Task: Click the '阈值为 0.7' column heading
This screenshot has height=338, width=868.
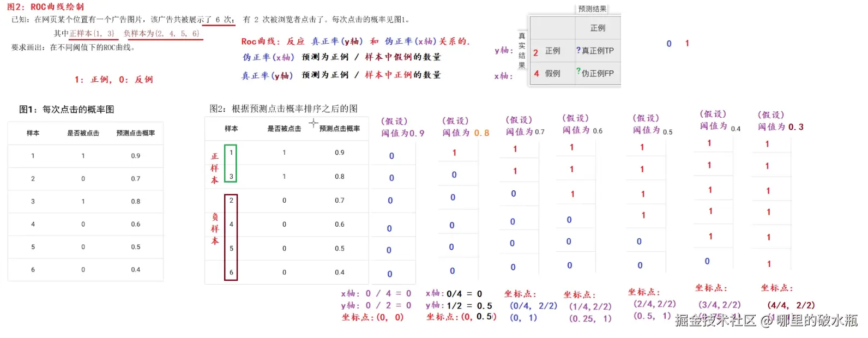Action: coord(525,131)
